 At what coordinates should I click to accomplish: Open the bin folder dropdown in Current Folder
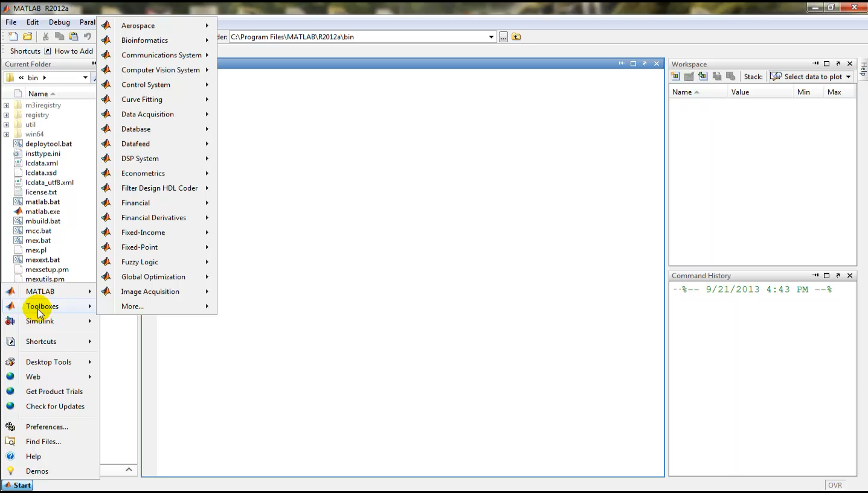(x=85, y=78)
